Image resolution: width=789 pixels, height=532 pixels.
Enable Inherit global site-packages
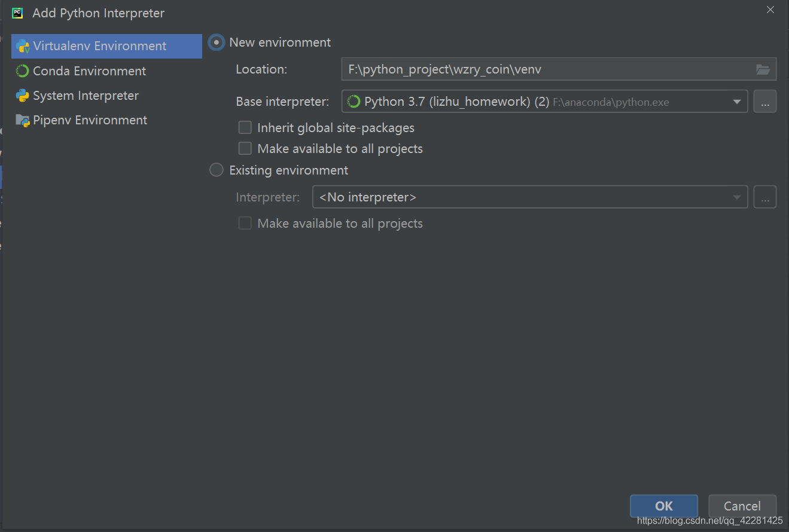pos(245,127)
